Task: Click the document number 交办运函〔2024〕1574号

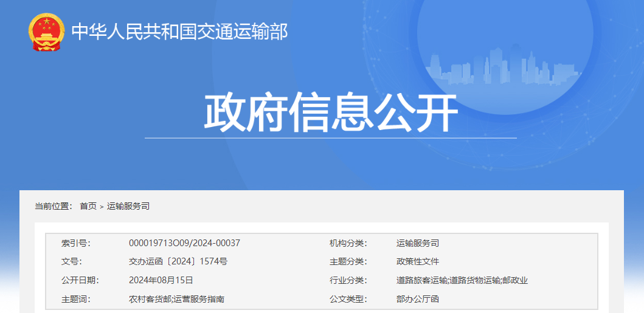Action: pyautogui.click(x=178, y=262)
